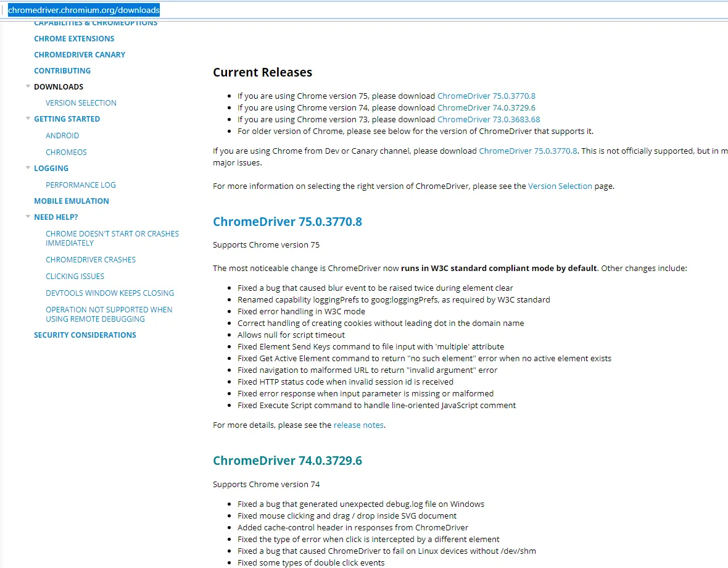Open the release notes link
Viewport: 728px width, 568px height.
[358, 425]
